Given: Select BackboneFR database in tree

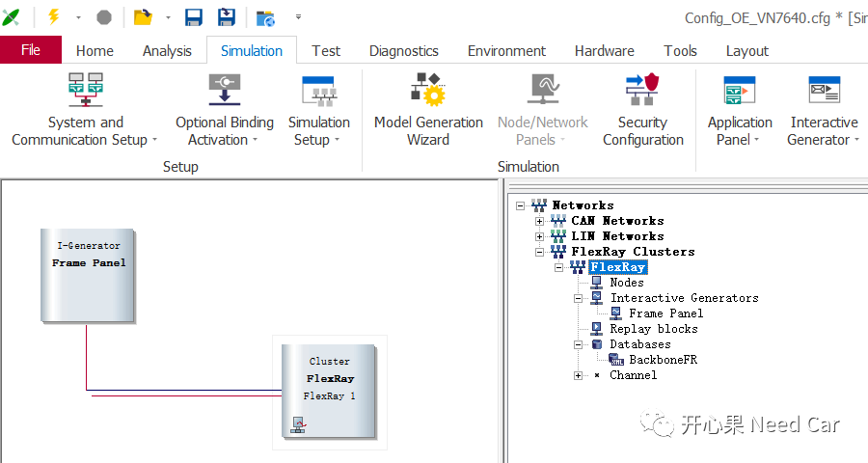Looking at the screenshot, I should coord(662,360).
